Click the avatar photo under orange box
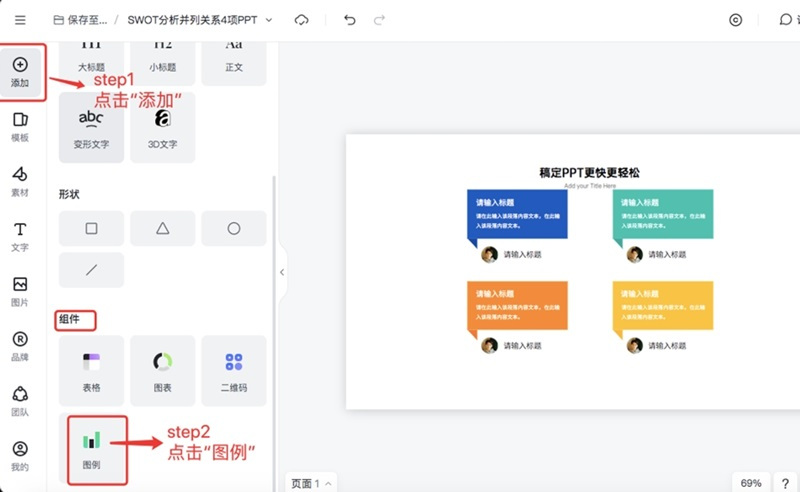 [489, 346]
